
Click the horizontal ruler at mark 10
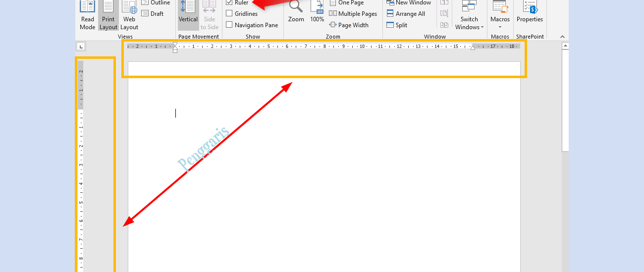(x=362, y=46)
